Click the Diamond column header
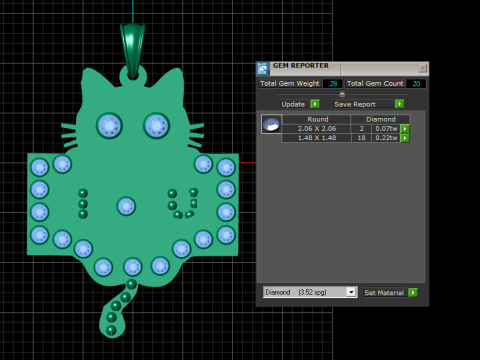Viewport: 480px width, 360px height. [x=381, y=119]
